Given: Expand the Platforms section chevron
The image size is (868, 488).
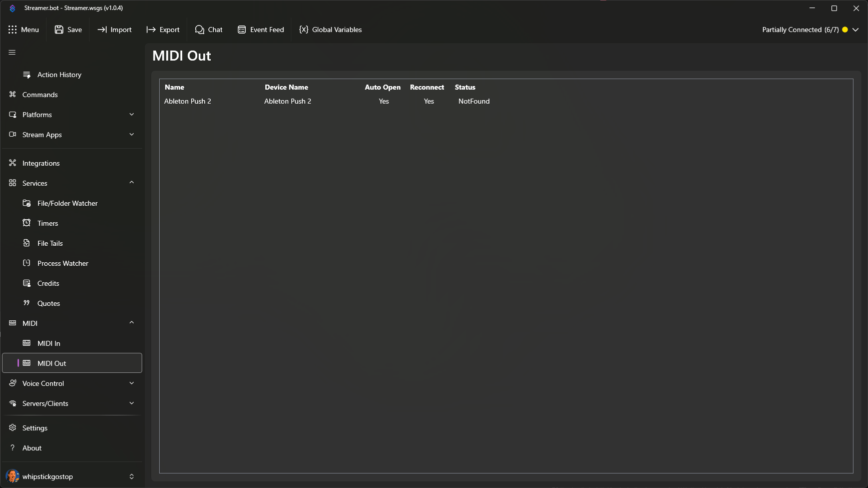Looking at the screenshot, I should [132, 115].
